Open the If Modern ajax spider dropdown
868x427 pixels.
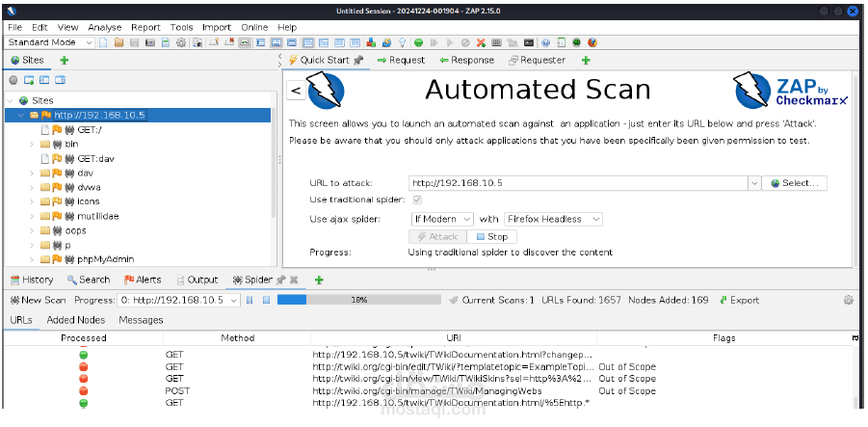pyautogui.click(x=442, y=220)
